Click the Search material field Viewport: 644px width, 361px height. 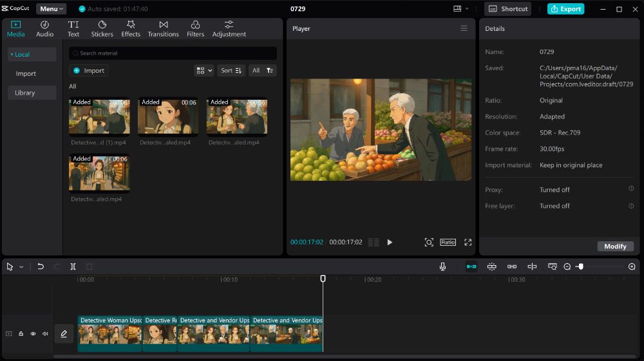tap(173, 53)
